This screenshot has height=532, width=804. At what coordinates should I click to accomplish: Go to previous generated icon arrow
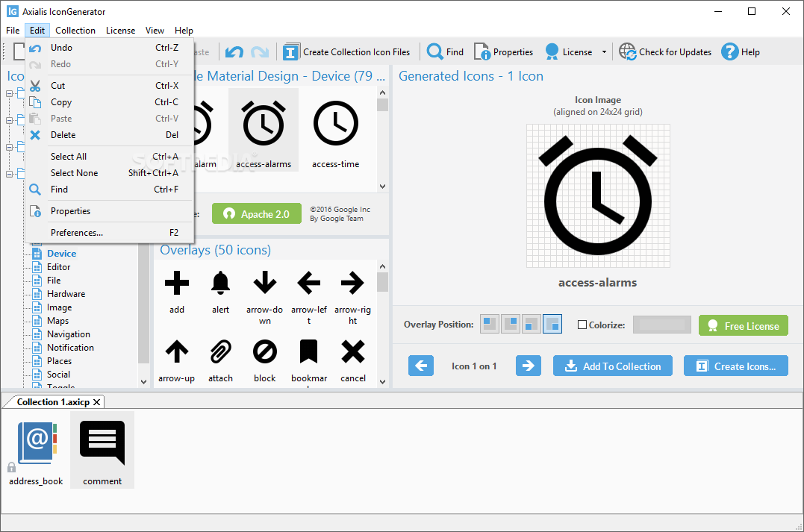(421, 366)
